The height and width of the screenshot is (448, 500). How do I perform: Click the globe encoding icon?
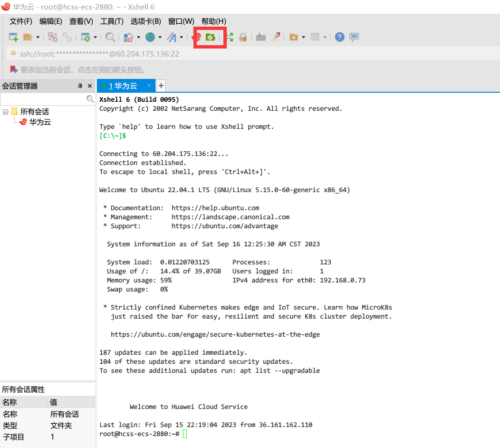(x=150, y=37)
